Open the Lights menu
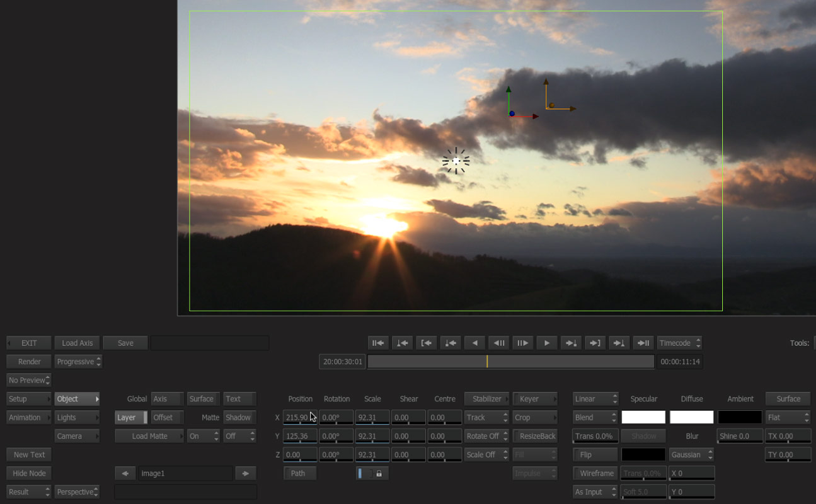 tap(77, 418)
